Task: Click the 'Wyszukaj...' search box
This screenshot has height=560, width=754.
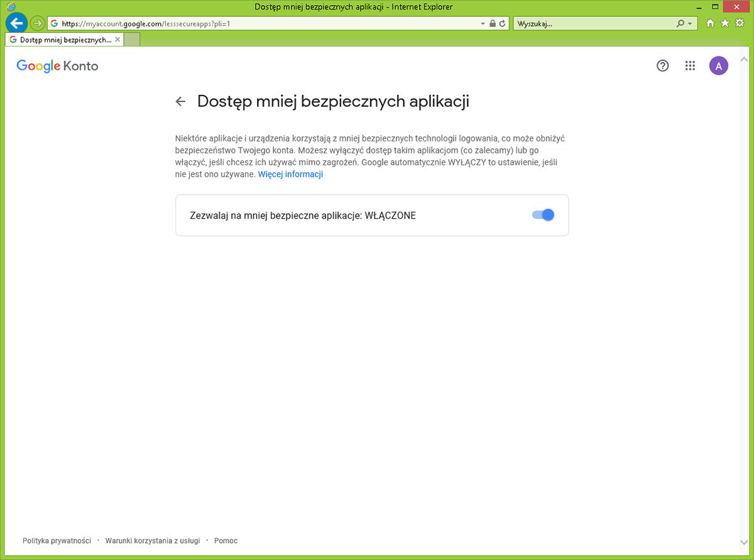Action: pyautogui.click(x=594, y=24)
